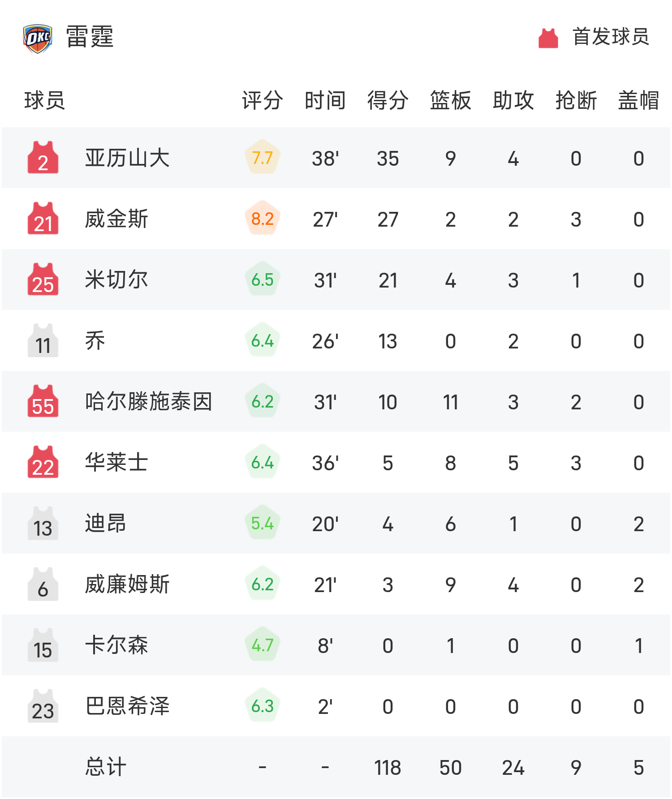
Task: Click the 7.7 rating badge
Action: (263, 158)
